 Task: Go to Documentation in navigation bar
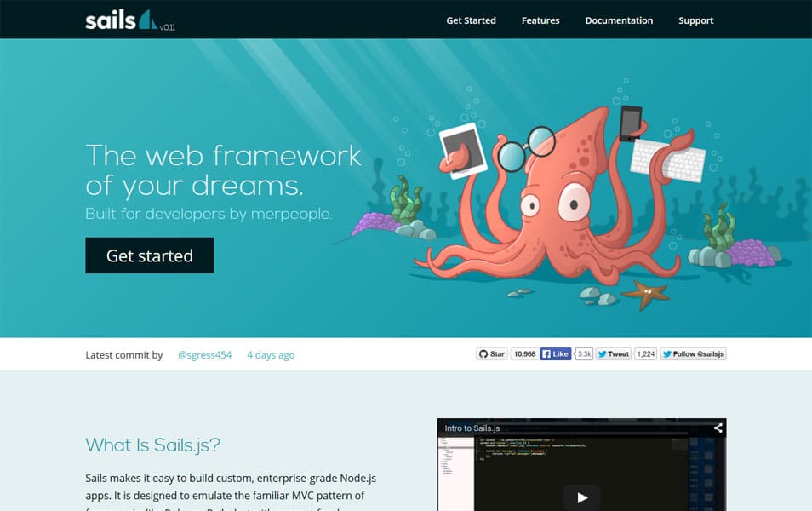point(619,20)
